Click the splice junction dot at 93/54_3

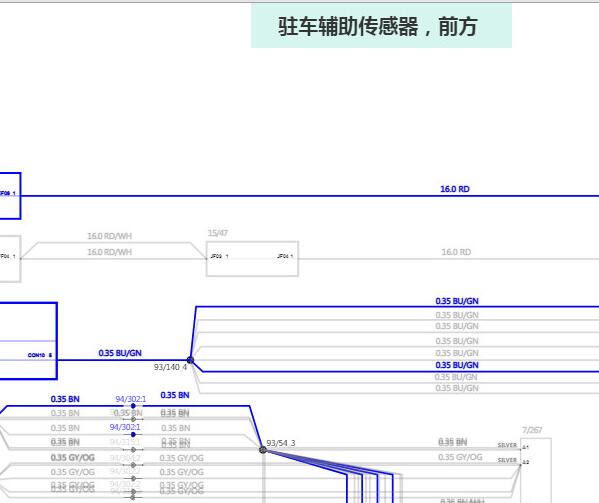click(x=263, y=450)
